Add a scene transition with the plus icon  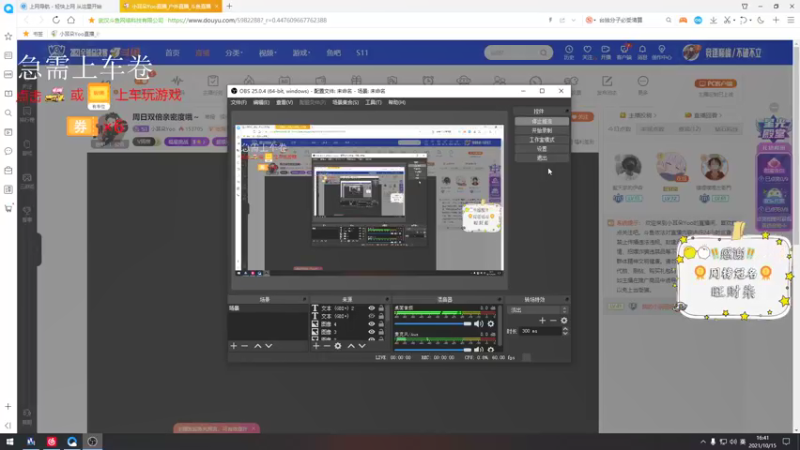(542, 320)
